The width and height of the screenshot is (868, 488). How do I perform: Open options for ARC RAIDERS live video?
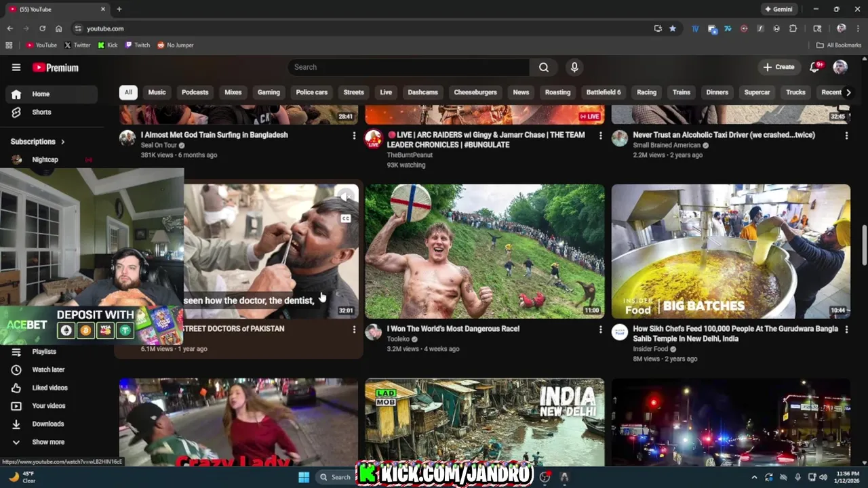[x=600, y=136]
